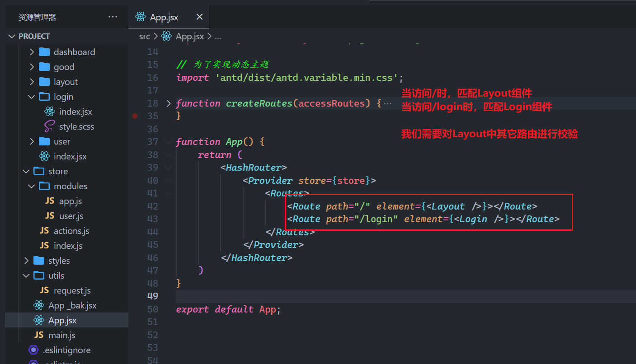The image size is (636, 364).
Task: Click the JS icon of request.js
Action: [44, 290]
